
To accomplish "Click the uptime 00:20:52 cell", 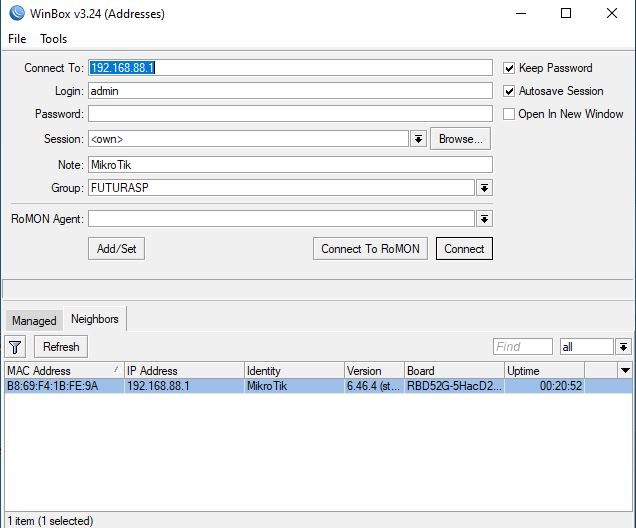I will click(544, 386).
